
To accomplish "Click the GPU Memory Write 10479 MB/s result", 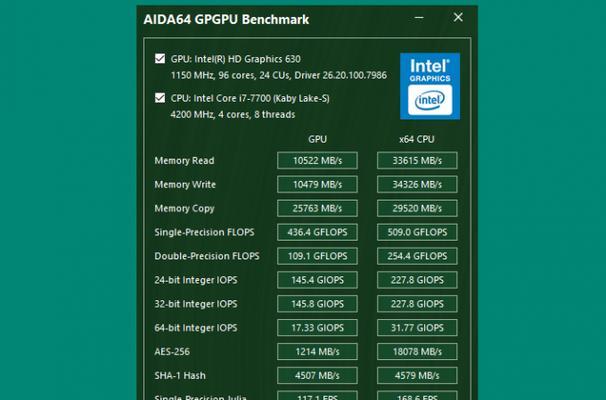I will [317, 184].
